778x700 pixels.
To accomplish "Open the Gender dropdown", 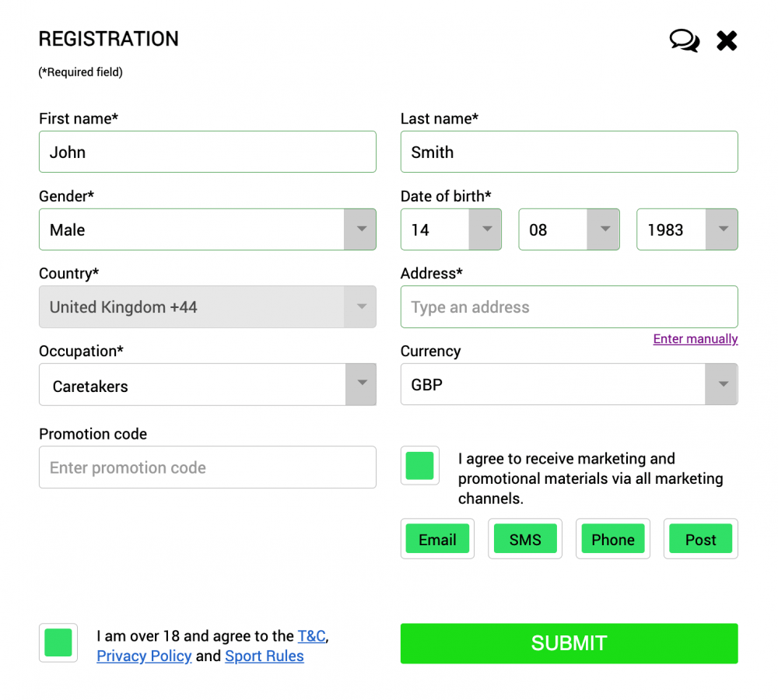I will 360,229.
